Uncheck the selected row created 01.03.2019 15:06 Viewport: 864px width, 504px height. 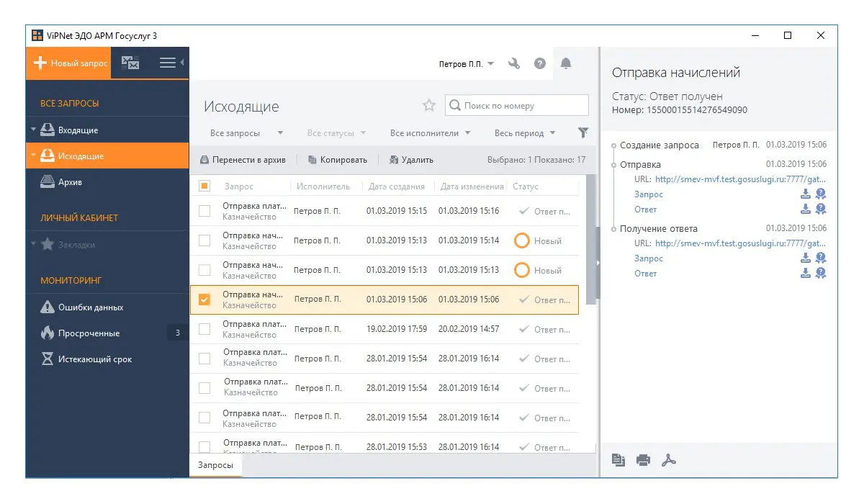pos(204,300)
